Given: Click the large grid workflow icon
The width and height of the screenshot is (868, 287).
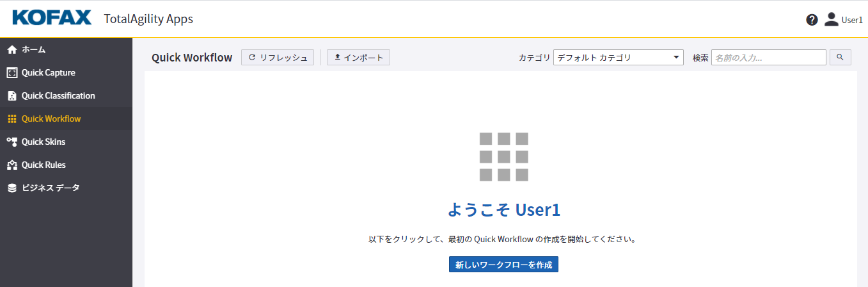Looking at the screenshot, I should (504, 157).
